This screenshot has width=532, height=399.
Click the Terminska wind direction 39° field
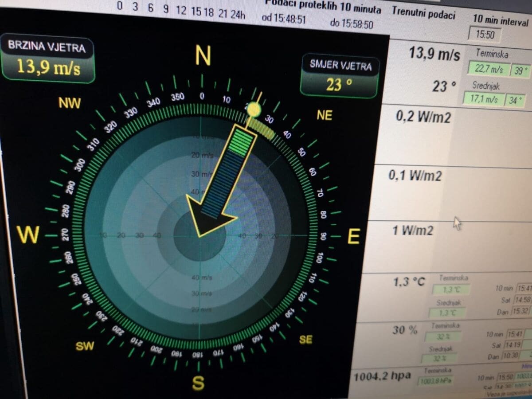pyautogui.click(x=520, y=70)
